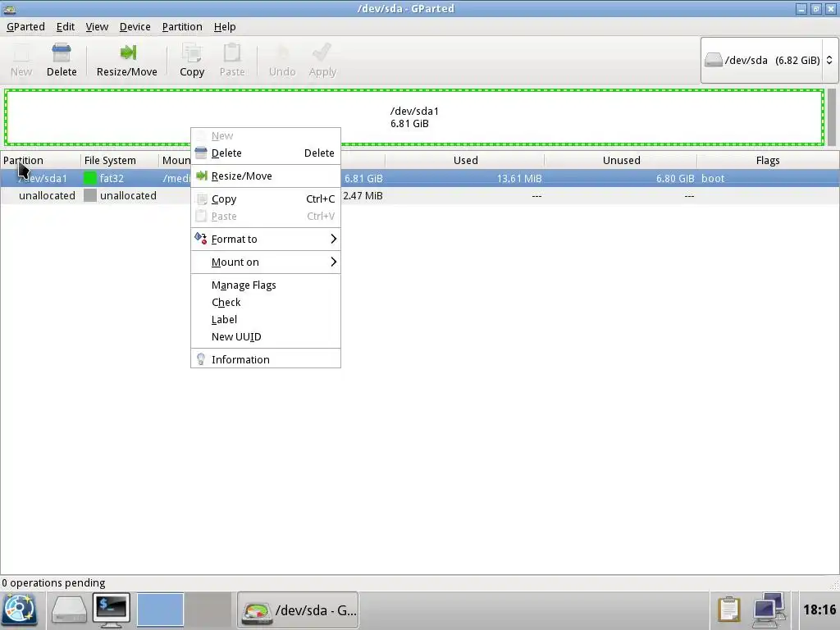Open Information from the context menu
Viewport: 840px width, 630px height.
pyautogui.click(x=266, y=360)
